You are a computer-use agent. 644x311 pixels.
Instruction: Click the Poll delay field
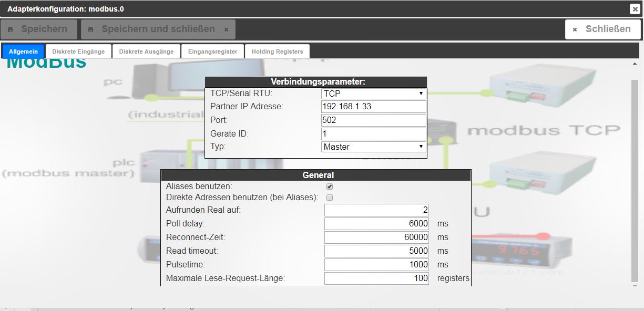376,224
